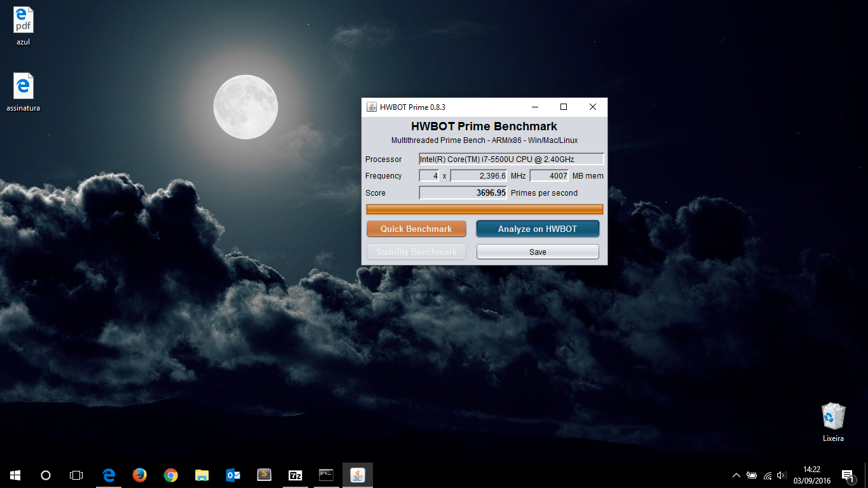The height and width of the screenshot is (488, 868).
Task: Select the assinatura desktop file icon
Action: coord(23,92)
